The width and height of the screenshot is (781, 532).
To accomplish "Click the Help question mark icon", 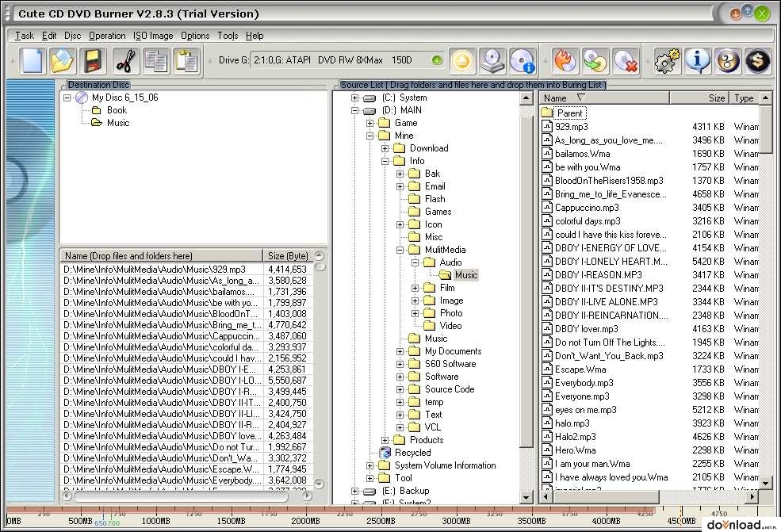I will pos(728,61).
